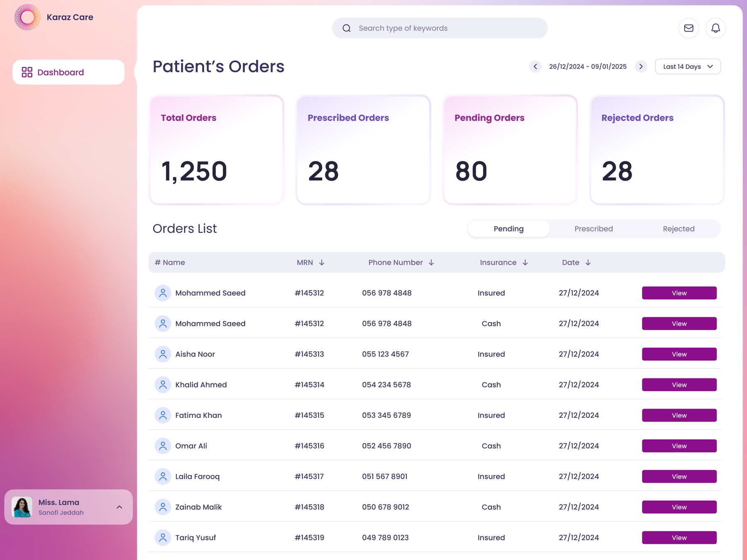Go to previous date range arrow
The image size is (747, 560).
pos(535,66)
